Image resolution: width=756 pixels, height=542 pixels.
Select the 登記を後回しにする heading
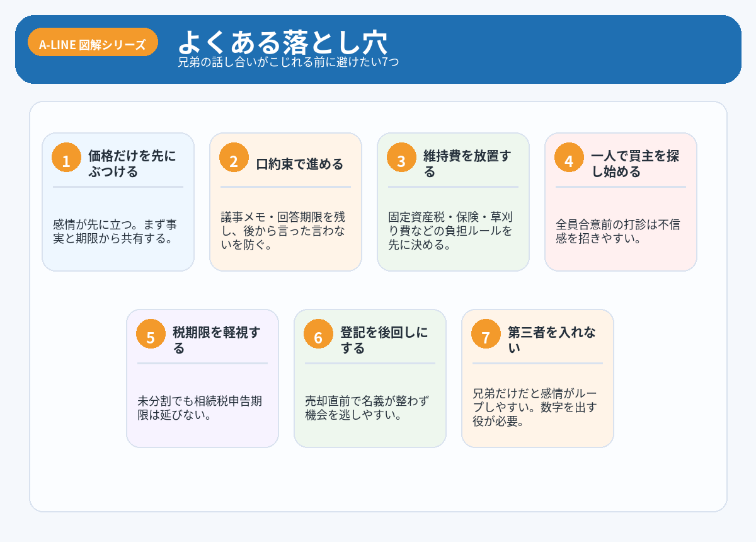click(x=384, y=340)
